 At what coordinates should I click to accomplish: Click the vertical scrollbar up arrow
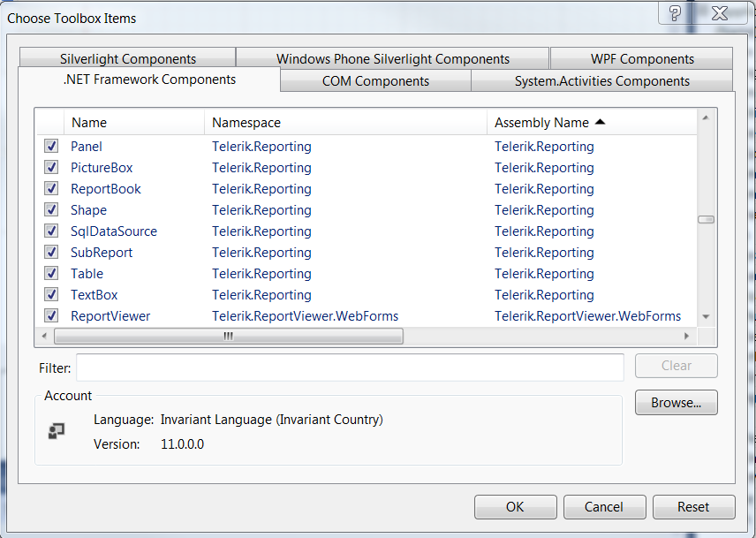(706, 117)
